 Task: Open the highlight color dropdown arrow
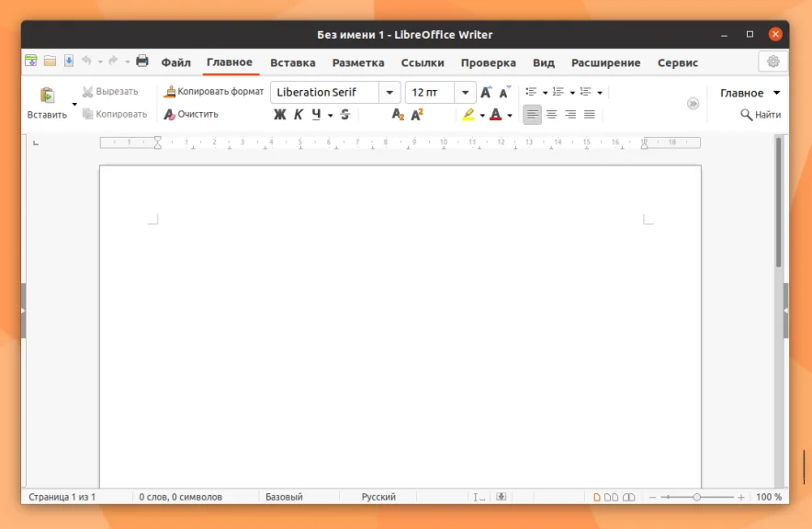coord(481,116)
